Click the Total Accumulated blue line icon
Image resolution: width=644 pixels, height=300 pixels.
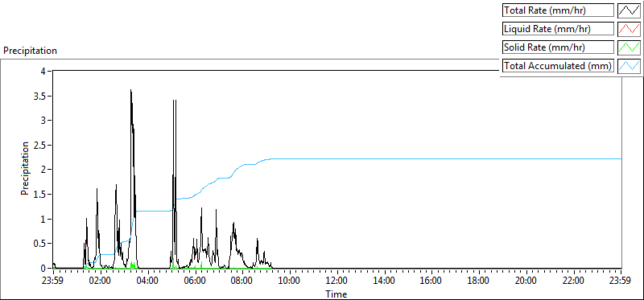click(629, 66)
